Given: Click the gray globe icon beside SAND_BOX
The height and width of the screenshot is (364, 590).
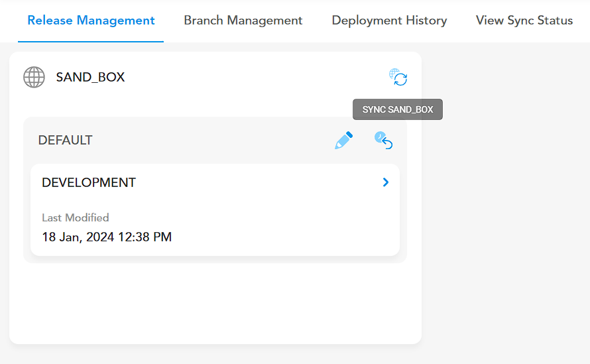Looking at the screenshot, I should (x=34, y=77).
